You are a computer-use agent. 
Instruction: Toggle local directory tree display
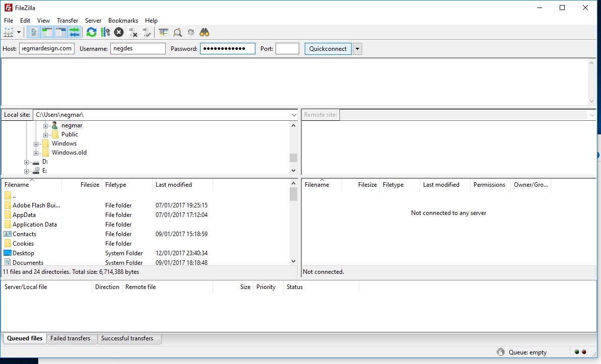coord(47,32)
